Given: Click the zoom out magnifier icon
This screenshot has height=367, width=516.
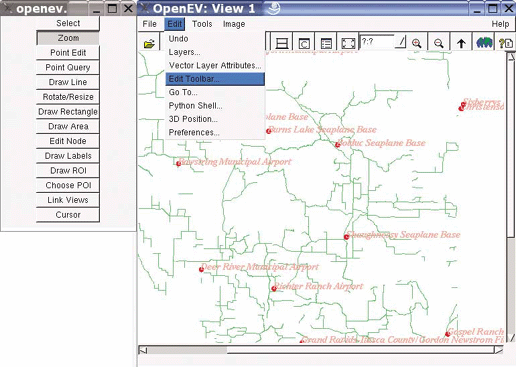Looking at the screenshot, I should [x=439, y=43].
